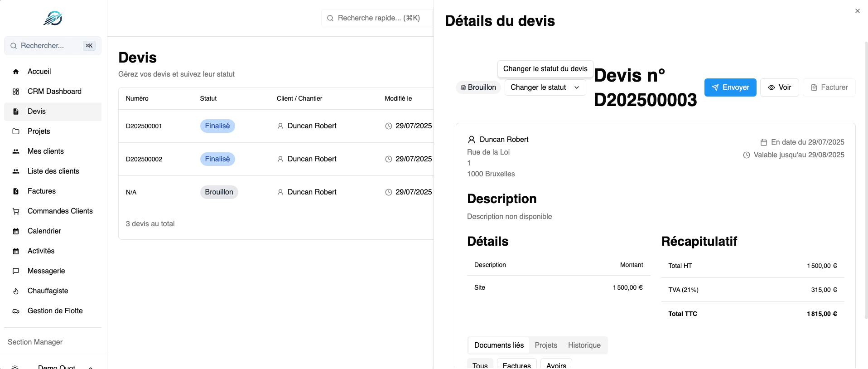The height and width of the screenshot is (369, 868).
Task: Open Accueil from the sidebar
Action: tap(53, 72)
